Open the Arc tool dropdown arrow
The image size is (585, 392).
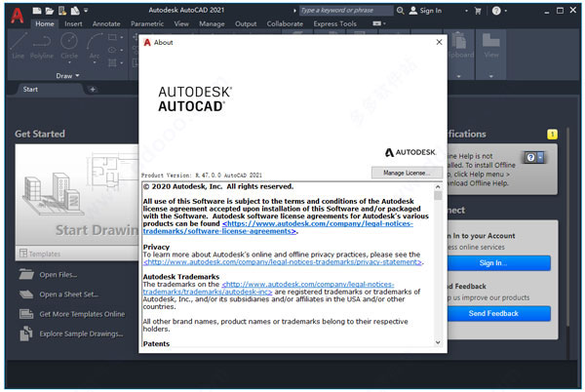coord(95,63)
